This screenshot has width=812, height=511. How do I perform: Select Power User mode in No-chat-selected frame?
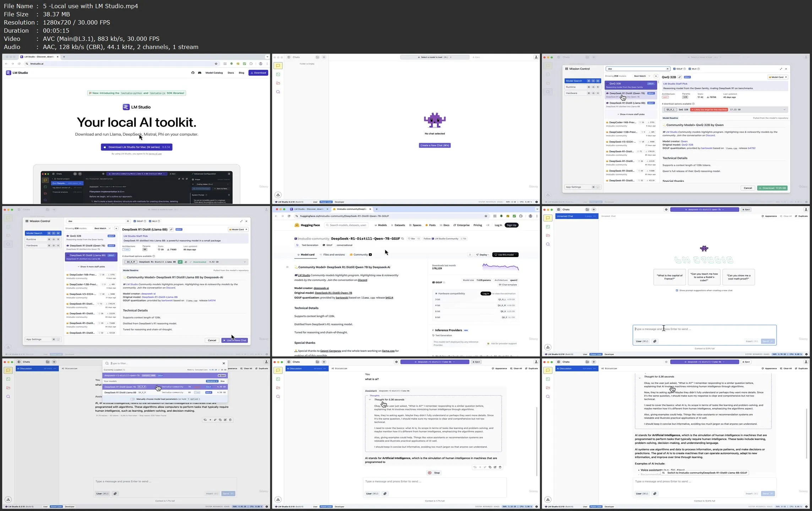click(326, 202)
